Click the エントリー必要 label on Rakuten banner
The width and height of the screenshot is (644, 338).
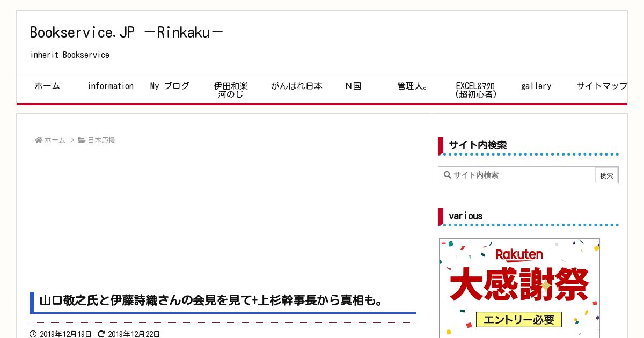519,320
